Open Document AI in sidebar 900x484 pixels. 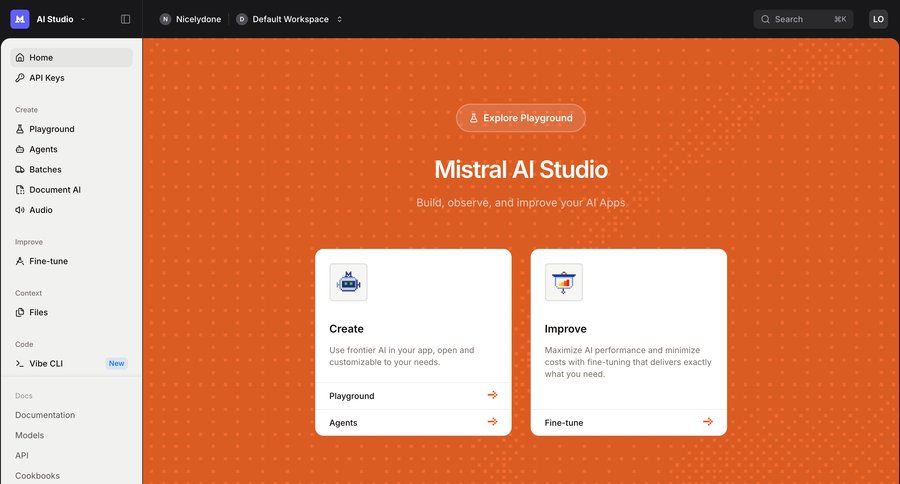point(54,190)
